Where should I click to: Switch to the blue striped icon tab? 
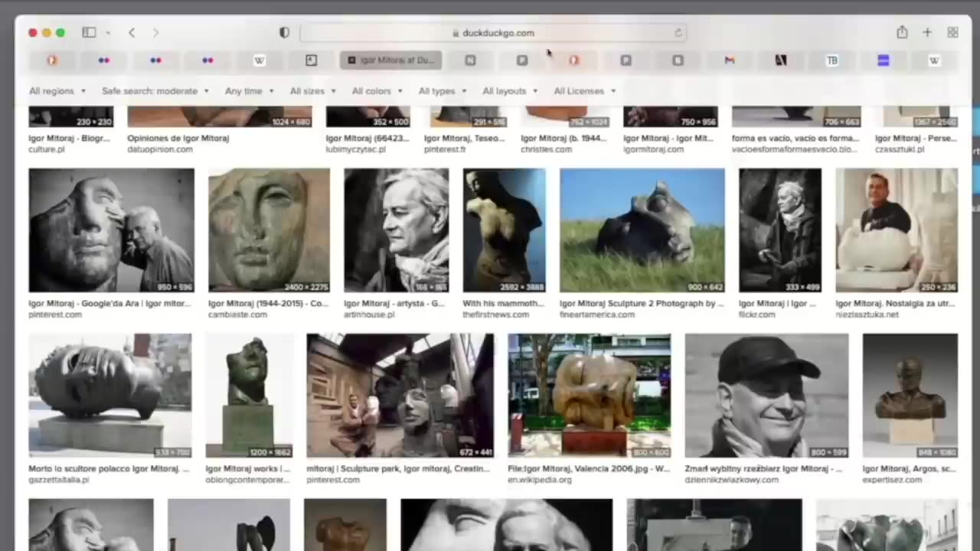[883, 60]
